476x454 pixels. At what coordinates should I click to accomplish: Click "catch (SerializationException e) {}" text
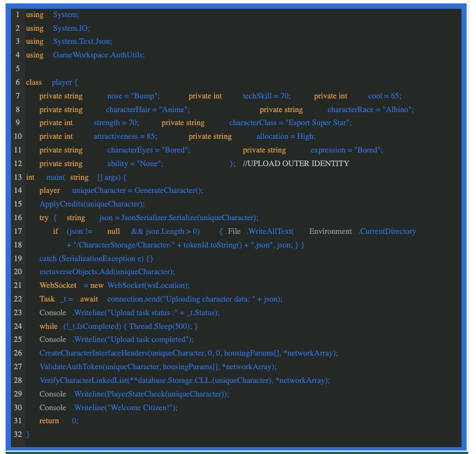(x=96, y=258)
